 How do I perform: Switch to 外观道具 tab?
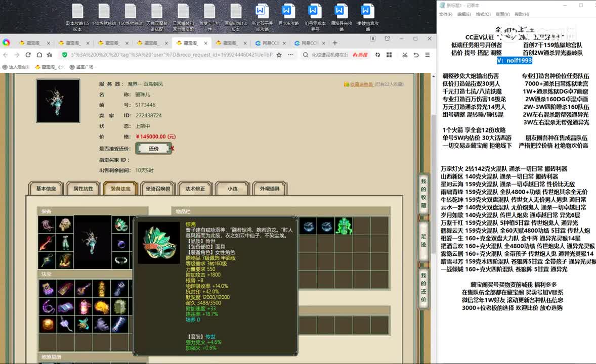(x=270, y=189)
